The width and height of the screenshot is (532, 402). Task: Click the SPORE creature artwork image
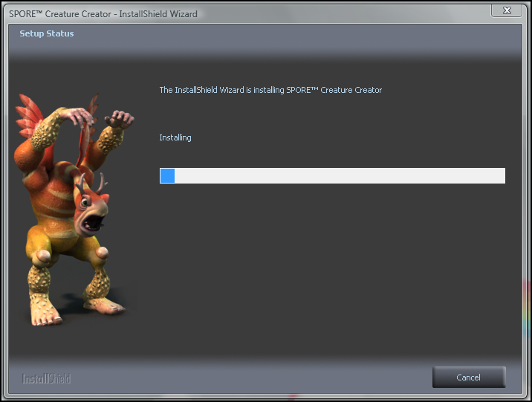[74, 210]
